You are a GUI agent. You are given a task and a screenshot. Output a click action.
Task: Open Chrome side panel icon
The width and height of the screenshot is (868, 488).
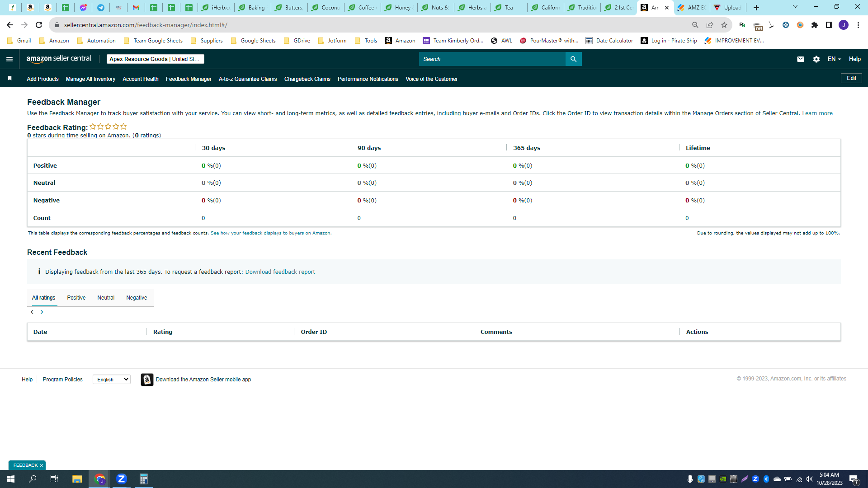(x=829, y=25)
